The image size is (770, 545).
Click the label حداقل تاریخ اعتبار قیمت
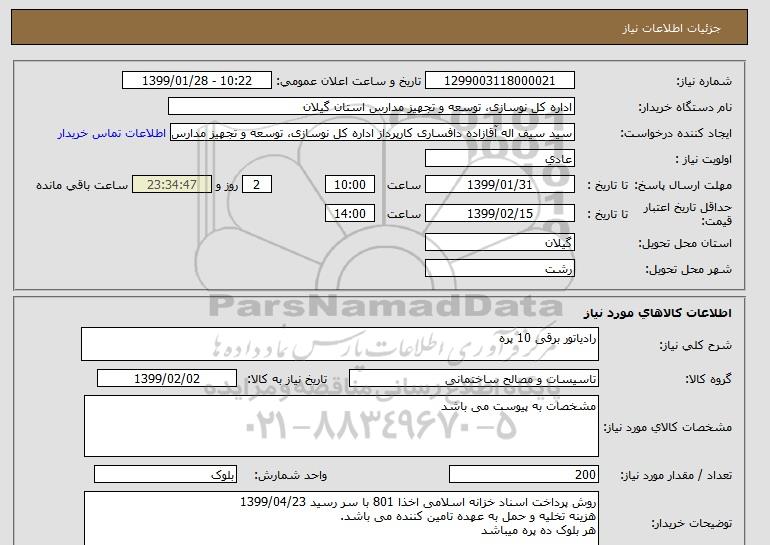[688, 215]
